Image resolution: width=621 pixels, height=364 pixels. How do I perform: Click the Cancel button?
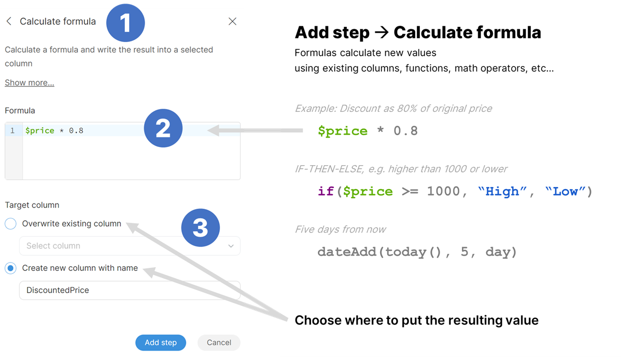(x=218, y=342)
